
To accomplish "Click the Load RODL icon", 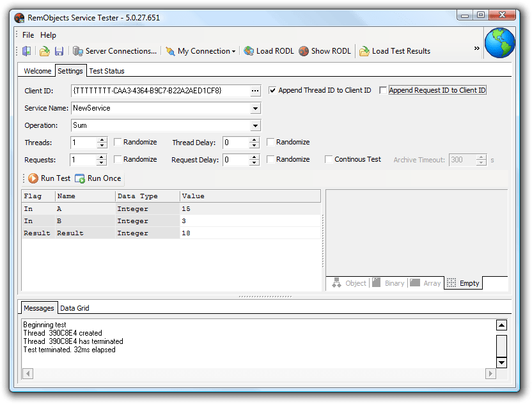I will coord(249,51).
